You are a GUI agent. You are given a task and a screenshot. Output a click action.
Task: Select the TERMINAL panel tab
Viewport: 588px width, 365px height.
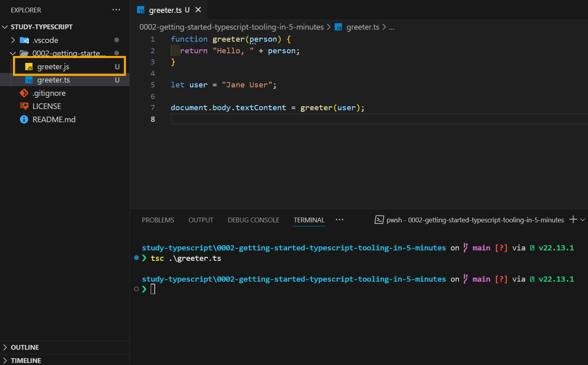[x=309, y=220]
